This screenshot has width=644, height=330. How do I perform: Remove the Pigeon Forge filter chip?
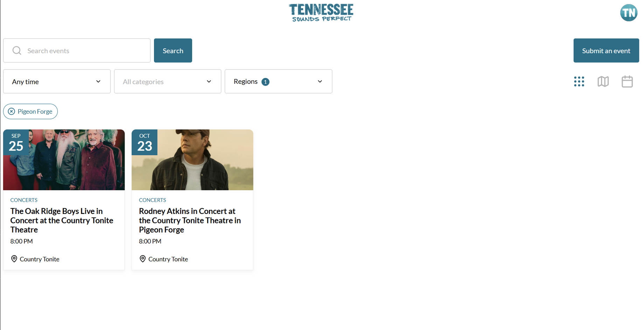12,111
